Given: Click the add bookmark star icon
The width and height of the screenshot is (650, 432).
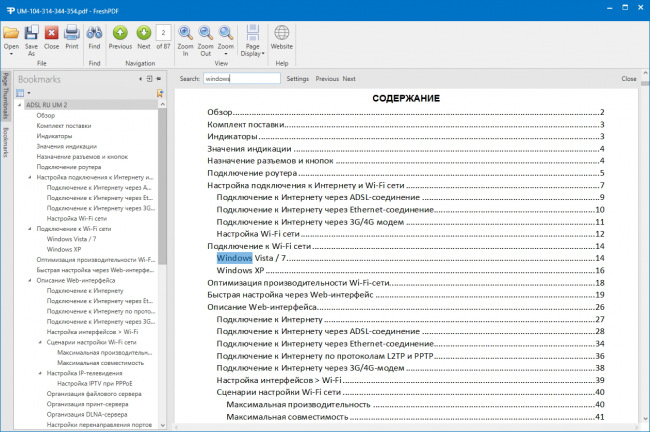Looking at the screenshot, I should point(160,93).
